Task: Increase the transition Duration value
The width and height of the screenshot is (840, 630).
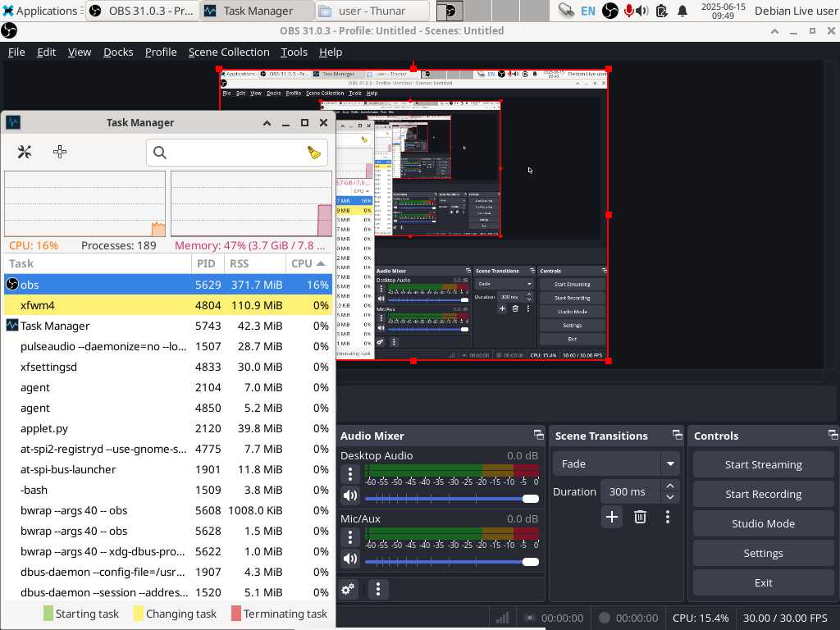Action: pyautogui.click(x=670, y=486)
